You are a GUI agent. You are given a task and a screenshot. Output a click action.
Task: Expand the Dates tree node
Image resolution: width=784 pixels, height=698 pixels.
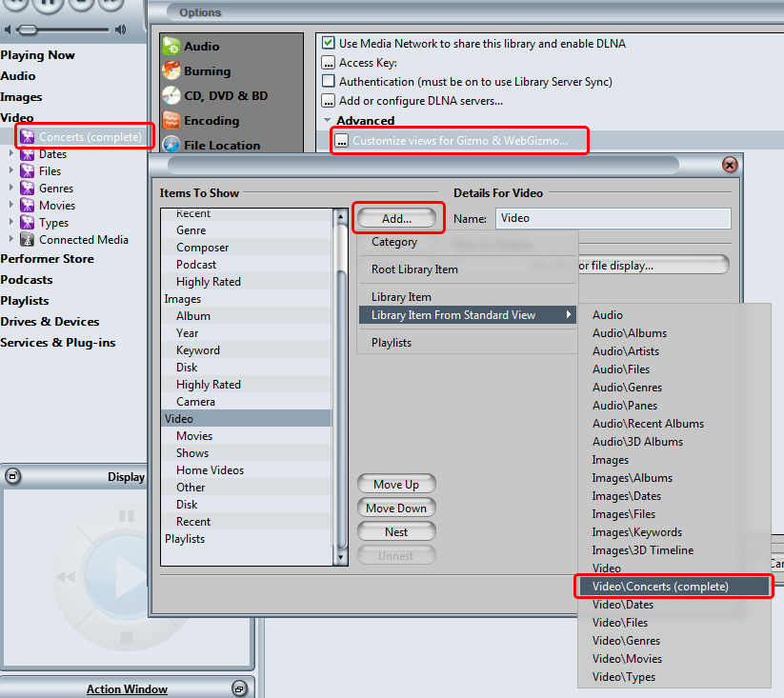[x=11, y=153]
